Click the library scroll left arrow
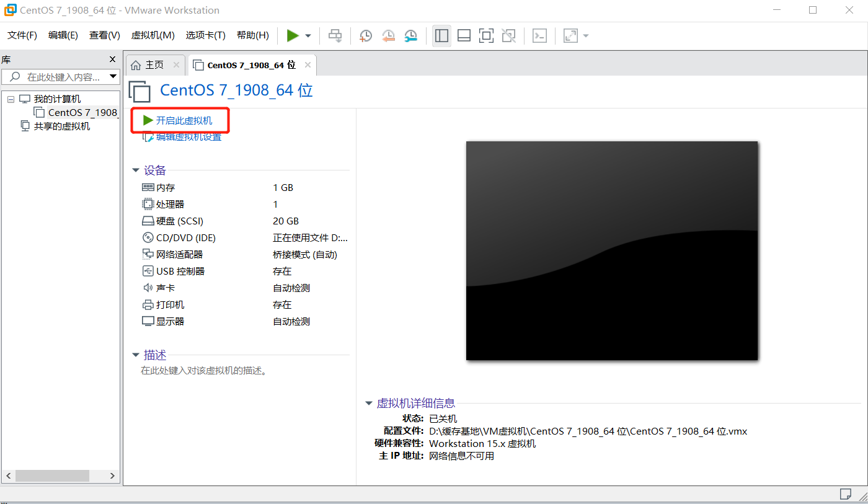This screenshot has height=504, width=868. pyautogui.click(x=9, y=475)
